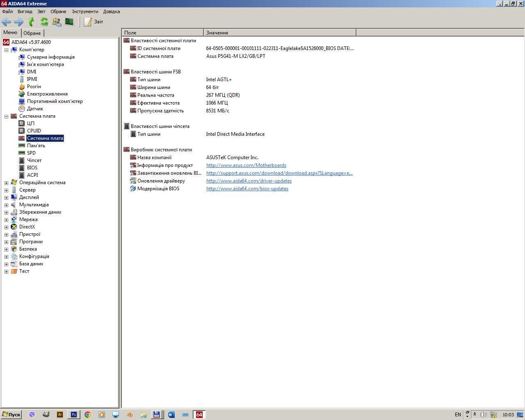Open the aida64.com bios-updates link
Image resolution: width=525 pixels, height=420 pixels.
point(247,189)
